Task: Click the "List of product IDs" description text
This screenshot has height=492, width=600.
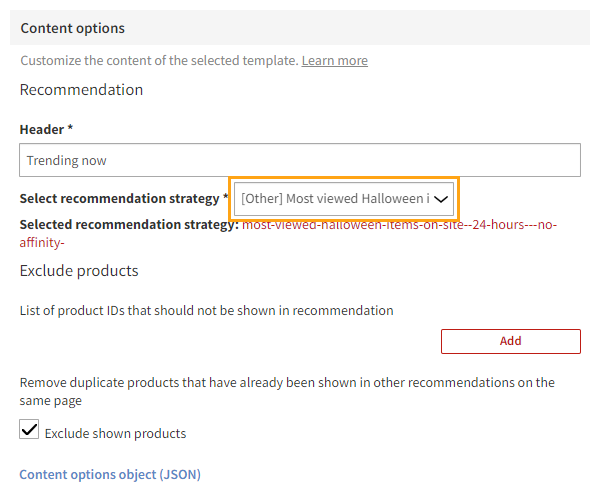Action: (206, 310)
